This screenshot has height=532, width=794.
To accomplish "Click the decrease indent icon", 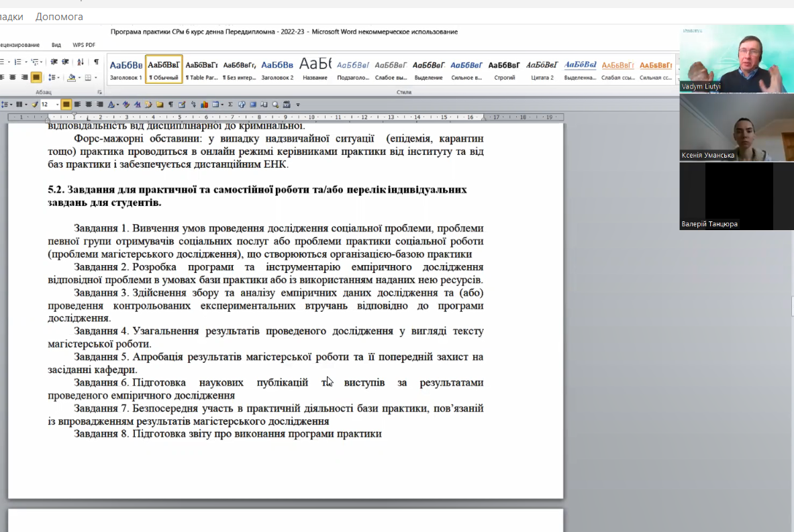I will tap(54, 62).
